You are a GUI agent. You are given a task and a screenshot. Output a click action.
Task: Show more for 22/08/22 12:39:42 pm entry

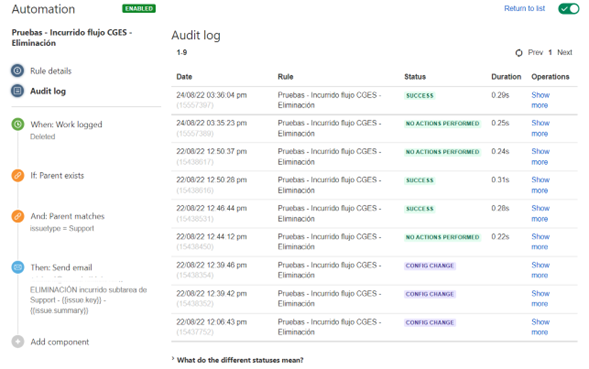coord(540,298)
